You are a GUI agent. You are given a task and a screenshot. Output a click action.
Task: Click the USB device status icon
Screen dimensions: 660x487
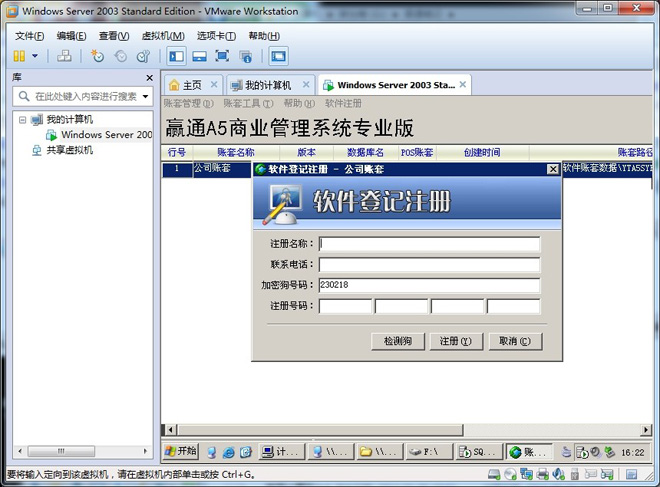coord(575,475)
